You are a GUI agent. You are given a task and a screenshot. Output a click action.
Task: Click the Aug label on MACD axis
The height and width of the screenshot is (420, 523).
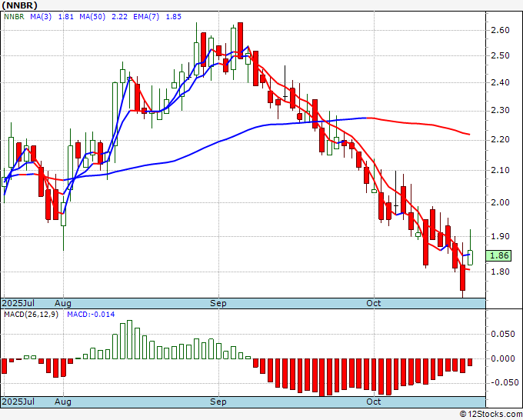tap(63, 402)
